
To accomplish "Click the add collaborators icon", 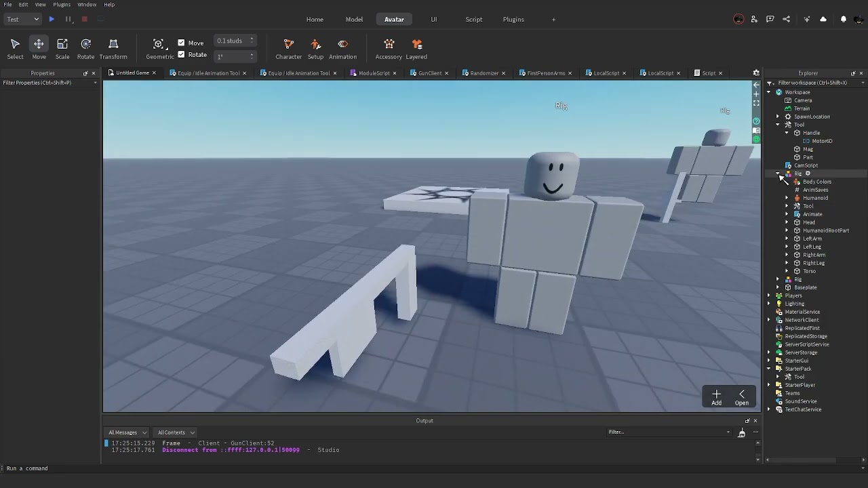I will point(754,19).
